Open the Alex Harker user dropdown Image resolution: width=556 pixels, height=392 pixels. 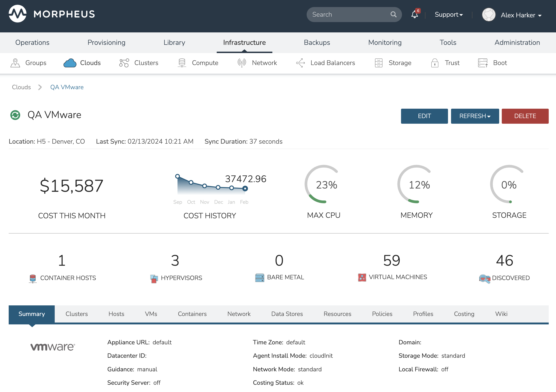(x=521, y=15)
